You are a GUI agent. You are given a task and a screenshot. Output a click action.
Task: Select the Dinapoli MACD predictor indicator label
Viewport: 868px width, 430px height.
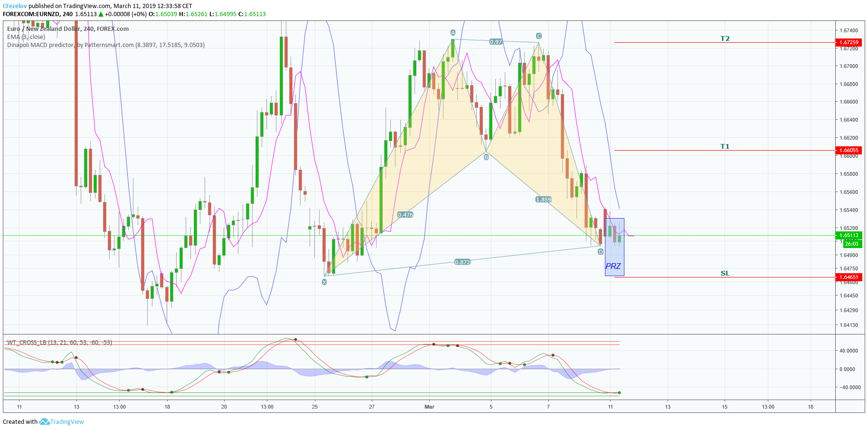pos(106,45)
